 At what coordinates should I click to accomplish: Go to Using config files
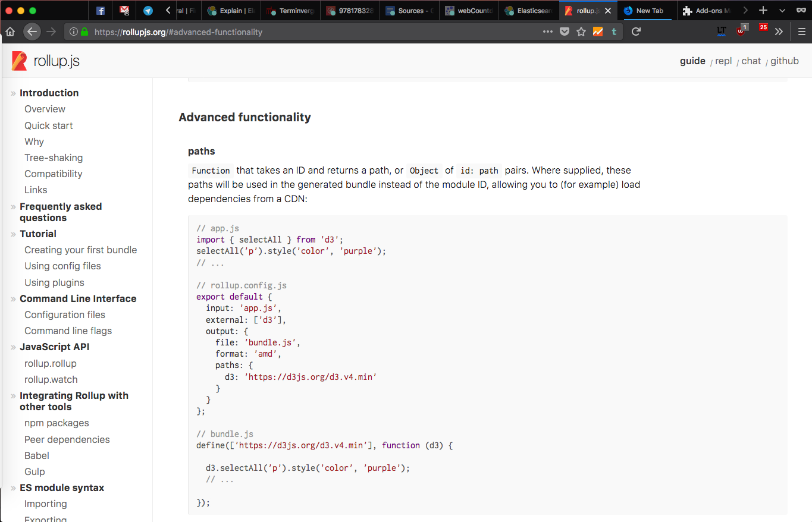tap(62, 266)
